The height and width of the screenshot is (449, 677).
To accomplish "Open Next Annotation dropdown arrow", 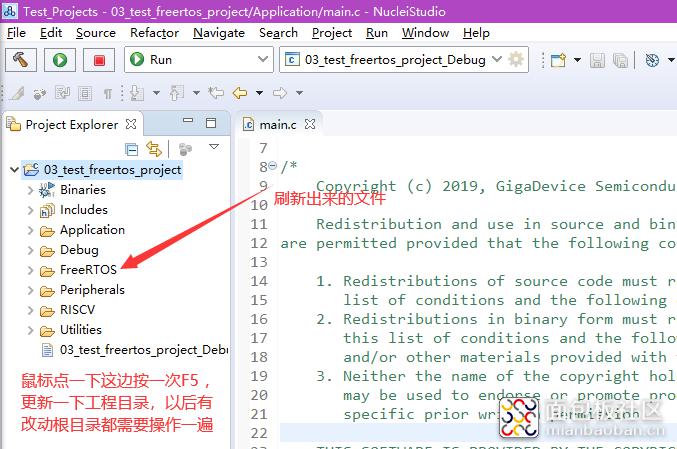I will (x=156, y=93).
